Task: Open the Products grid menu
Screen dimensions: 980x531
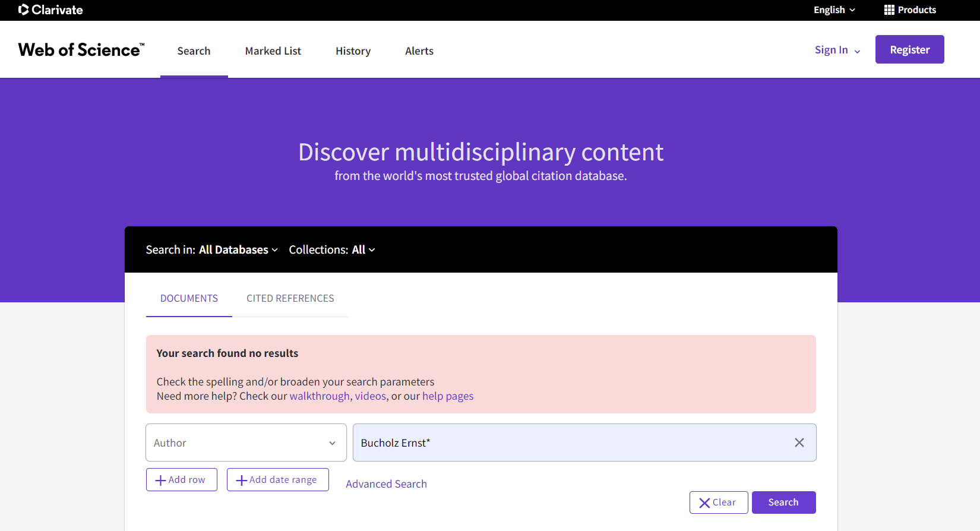Action: 910,10
